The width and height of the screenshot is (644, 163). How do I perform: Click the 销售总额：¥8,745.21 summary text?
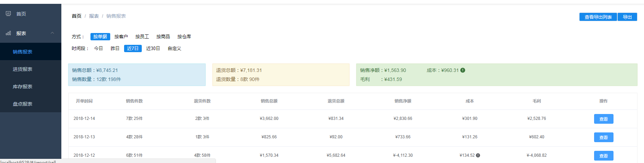pos(95,70)
